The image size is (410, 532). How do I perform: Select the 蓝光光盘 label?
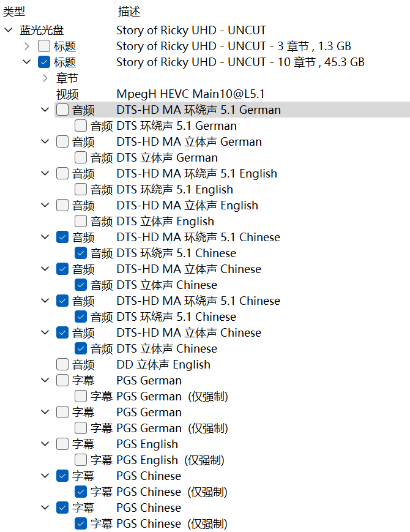(42, 30)
